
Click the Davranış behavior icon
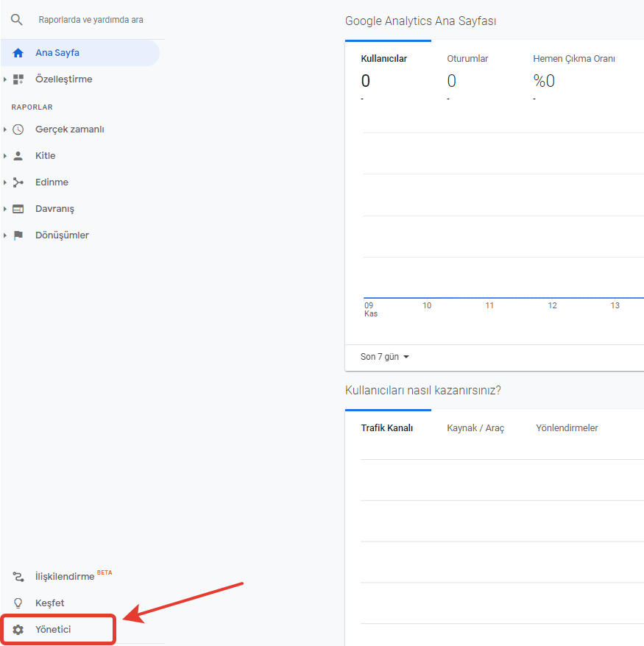[x=18, y=209]
